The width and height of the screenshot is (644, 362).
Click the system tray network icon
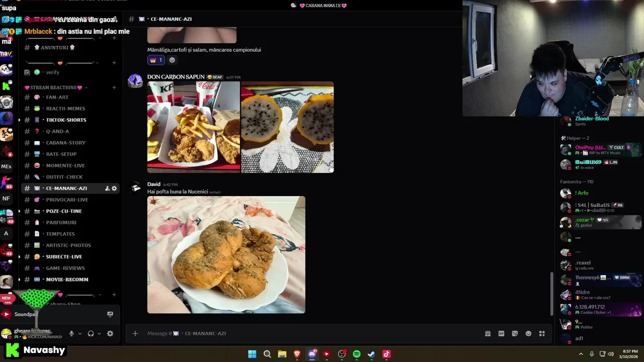pyautogui.click(x=602, y=354)
